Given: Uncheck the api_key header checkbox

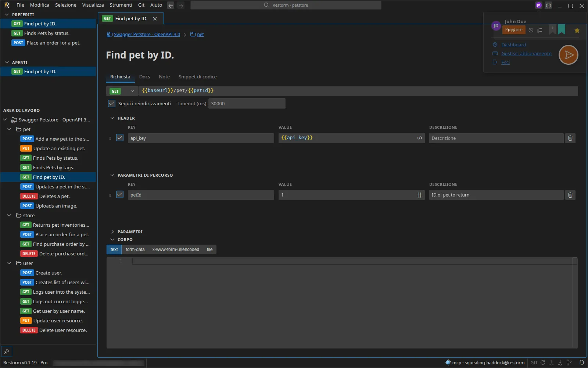Looking at the screenshot, I should 120,138.
